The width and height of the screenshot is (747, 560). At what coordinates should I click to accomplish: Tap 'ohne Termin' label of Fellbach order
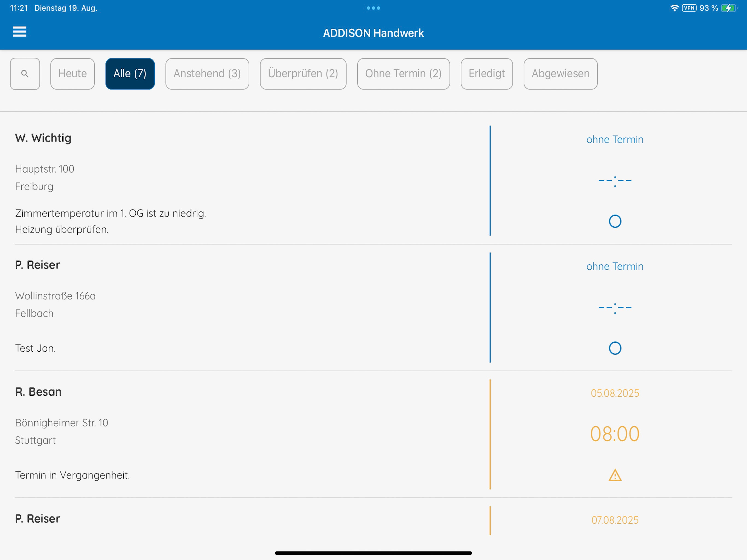(615, 267)
